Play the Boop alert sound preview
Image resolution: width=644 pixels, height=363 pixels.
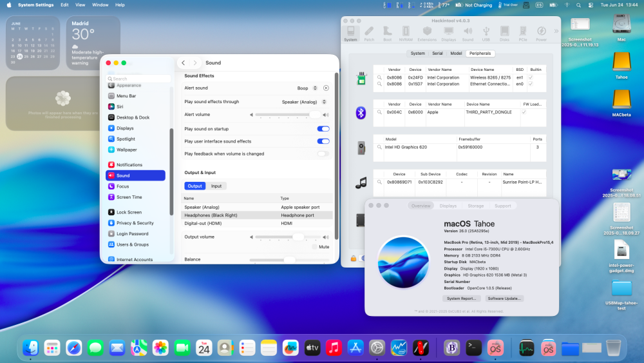tap(326, 88)
